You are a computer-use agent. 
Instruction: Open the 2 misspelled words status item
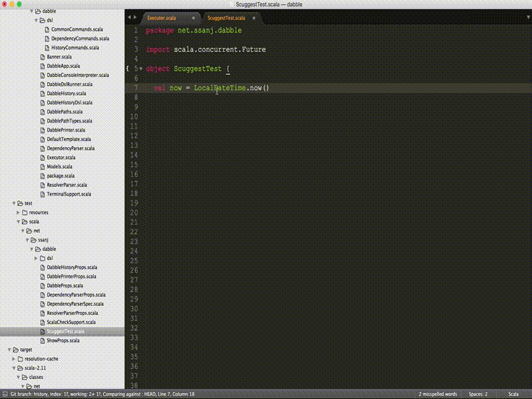coord(438,394)
